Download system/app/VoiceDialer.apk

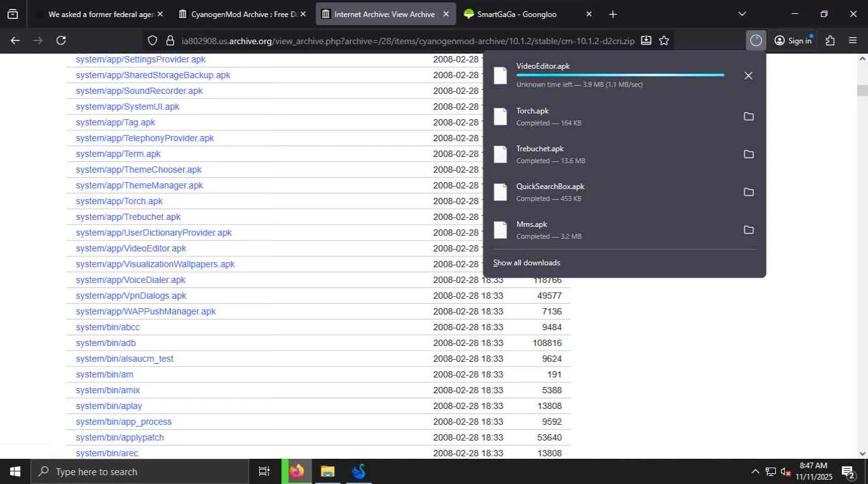131,280
